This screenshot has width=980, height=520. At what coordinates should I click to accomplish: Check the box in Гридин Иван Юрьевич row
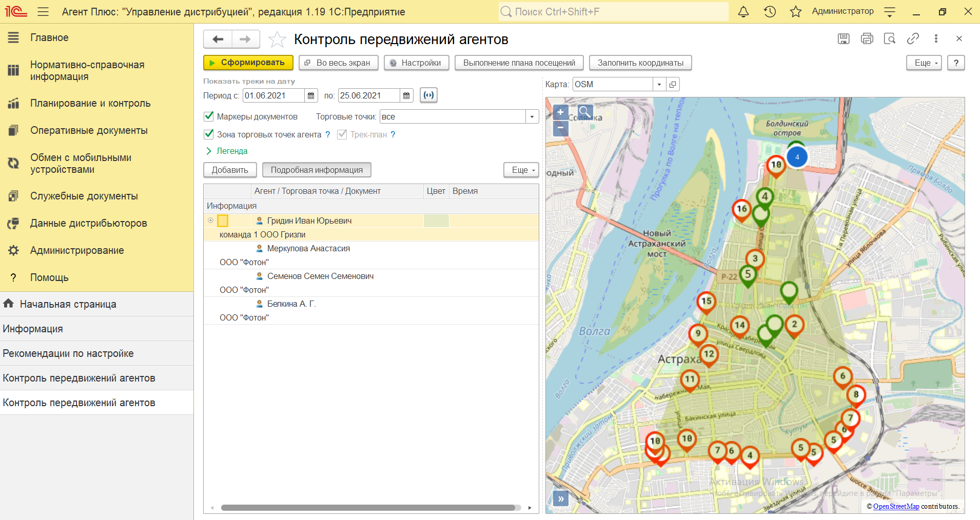223,221
